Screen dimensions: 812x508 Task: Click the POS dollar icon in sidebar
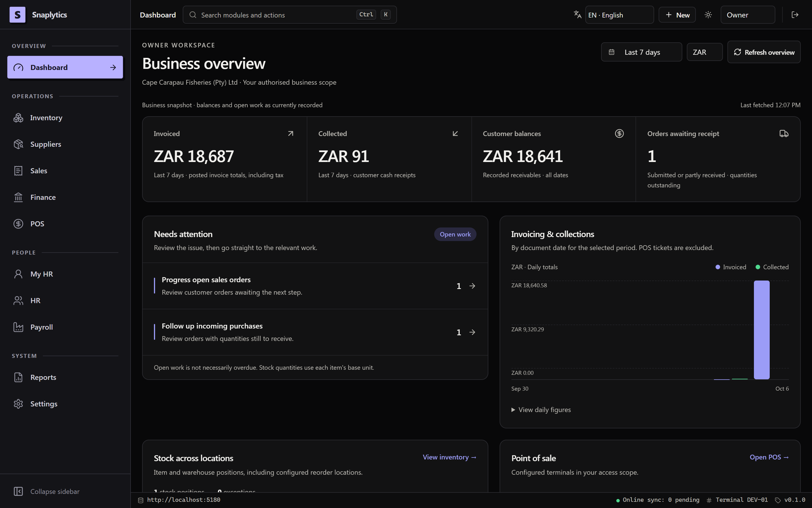pos(18,224)
